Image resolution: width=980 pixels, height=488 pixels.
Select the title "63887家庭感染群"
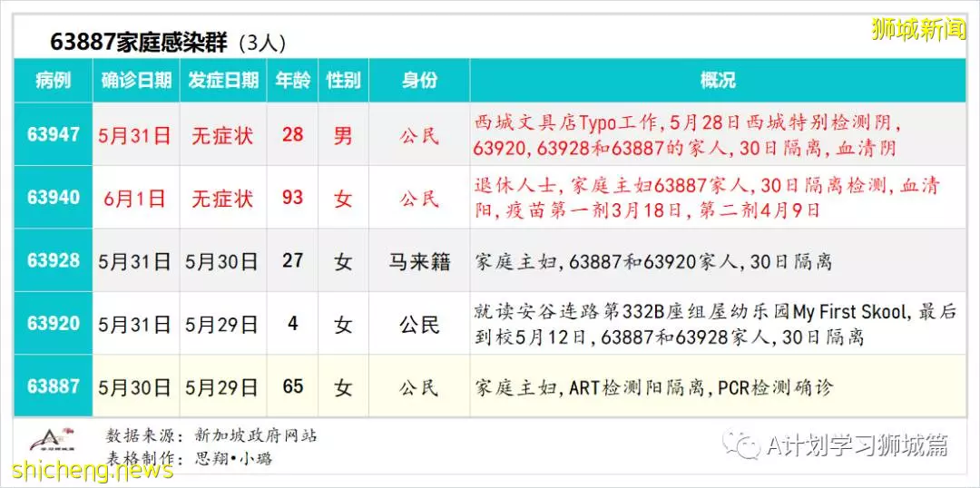tap(140, 42)
